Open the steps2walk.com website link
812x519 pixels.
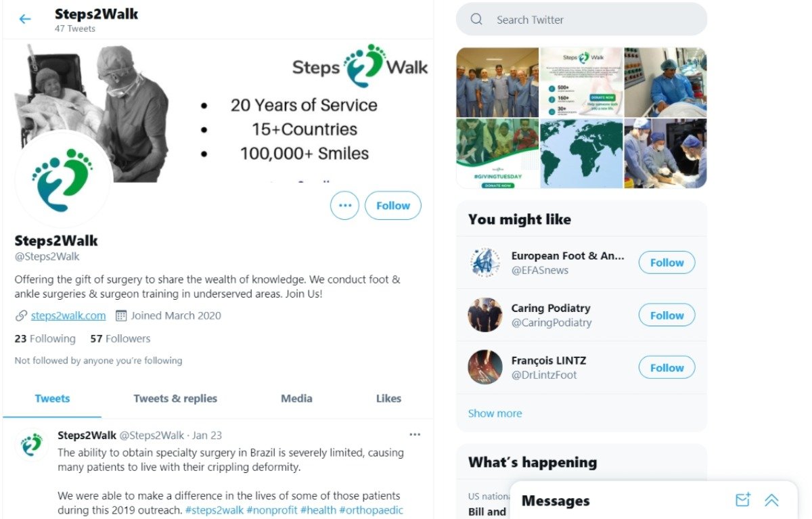tap(68, 315)
